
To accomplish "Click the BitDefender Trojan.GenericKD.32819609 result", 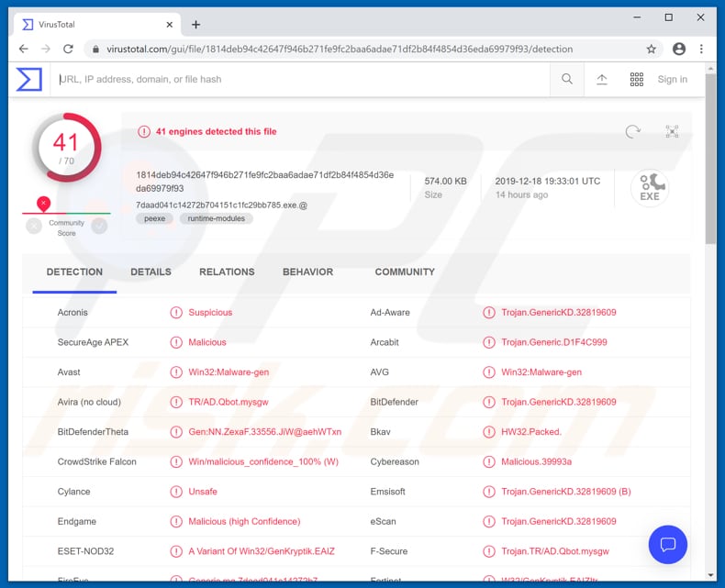I will 559,402.
